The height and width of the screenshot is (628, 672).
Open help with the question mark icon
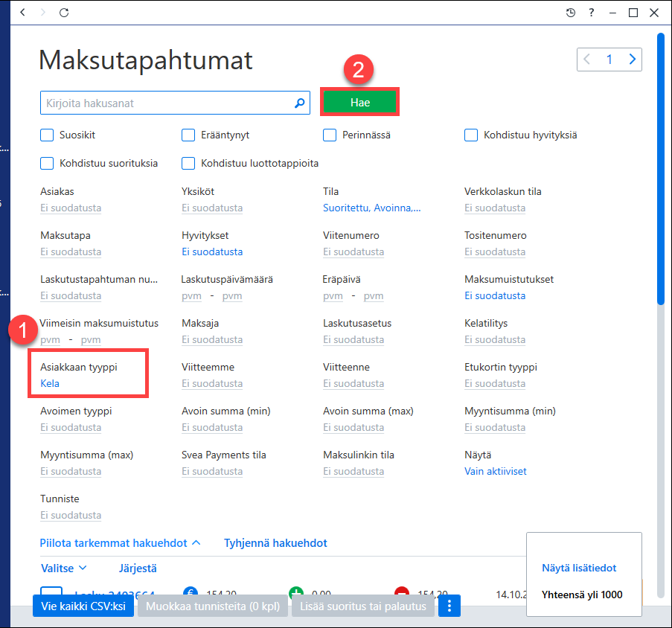coord(592,13)
